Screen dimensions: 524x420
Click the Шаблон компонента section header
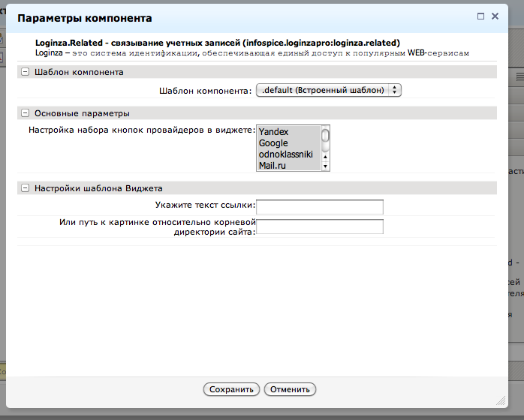[257, 72]
